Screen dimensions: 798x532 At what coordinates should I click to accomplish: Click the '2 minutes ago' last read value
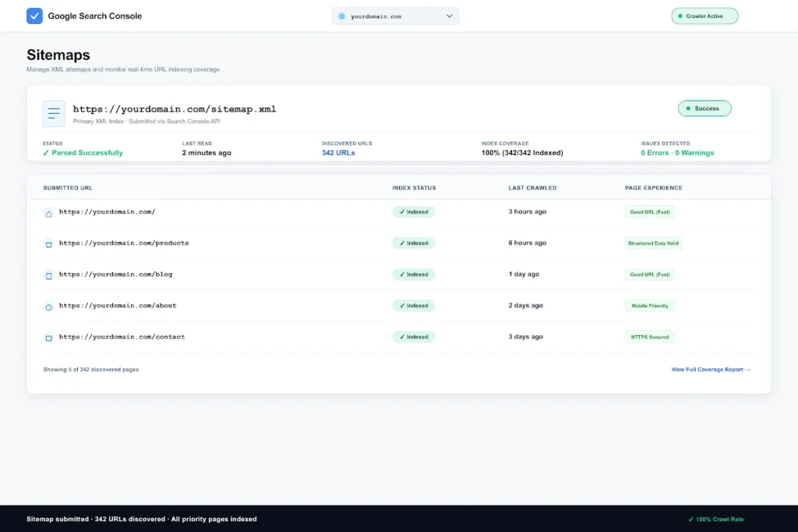207,153
